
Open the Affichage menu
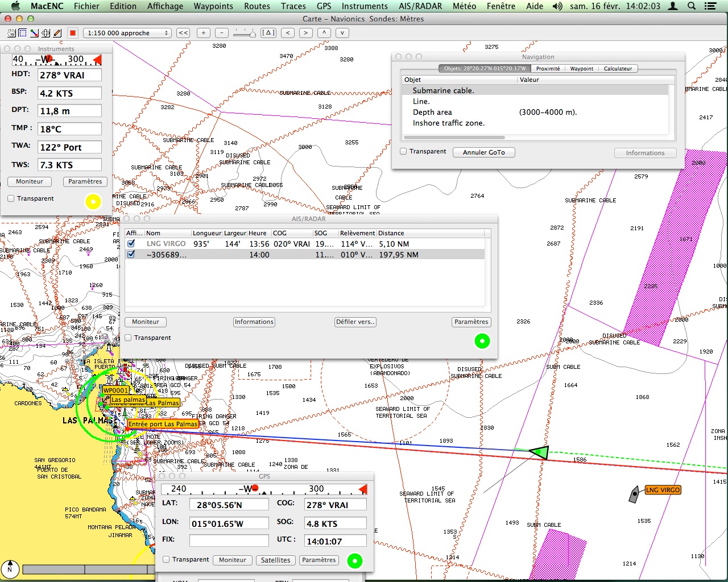165,6
